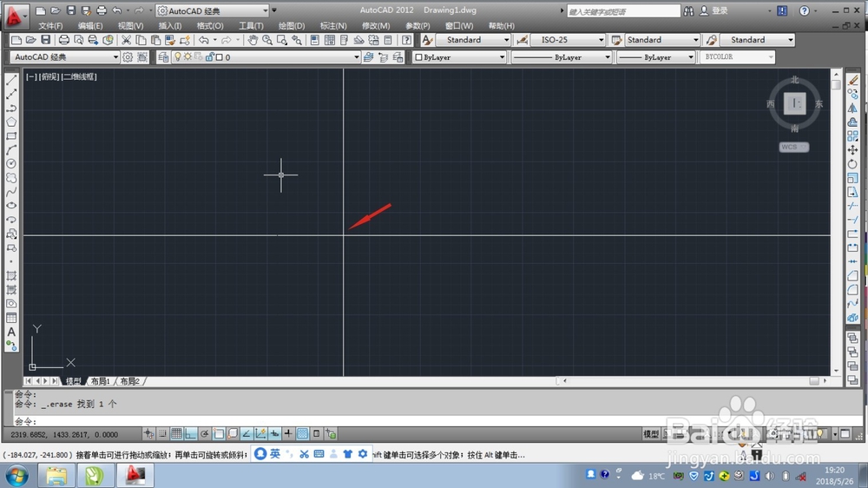Toggle Grid Display in status bar

pos(176,433)
